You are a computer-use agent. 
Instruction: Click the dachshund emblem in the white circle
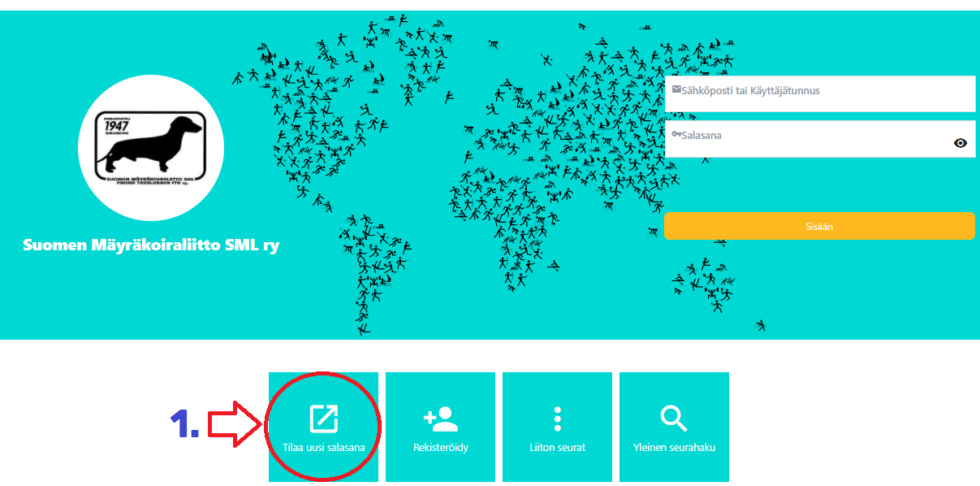click(151, 149)
